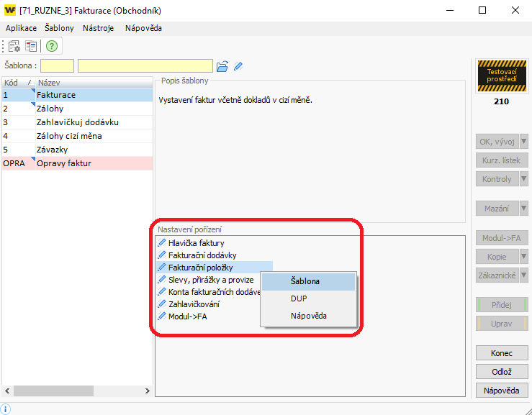This screenshot has height=415, width=532.
Task: Expand the OK, vývoj dropdown arrow
Action: (x=524, y=142)
